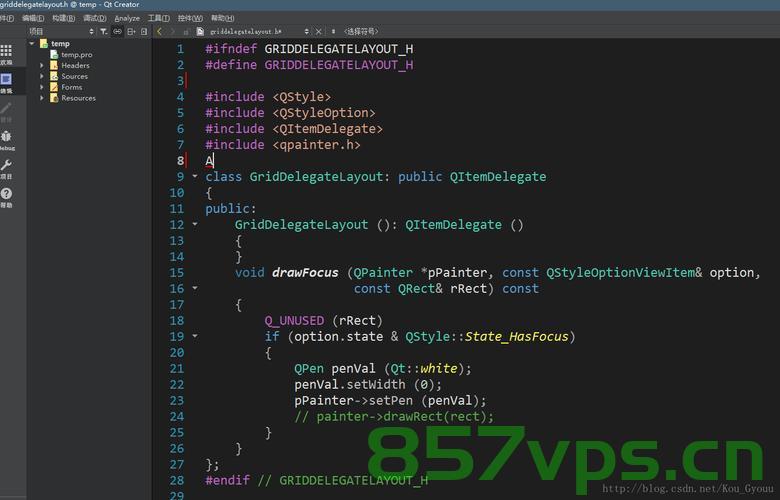Go back with the yellow left arrow
The image size is (780, 500).
coord(159,31)
